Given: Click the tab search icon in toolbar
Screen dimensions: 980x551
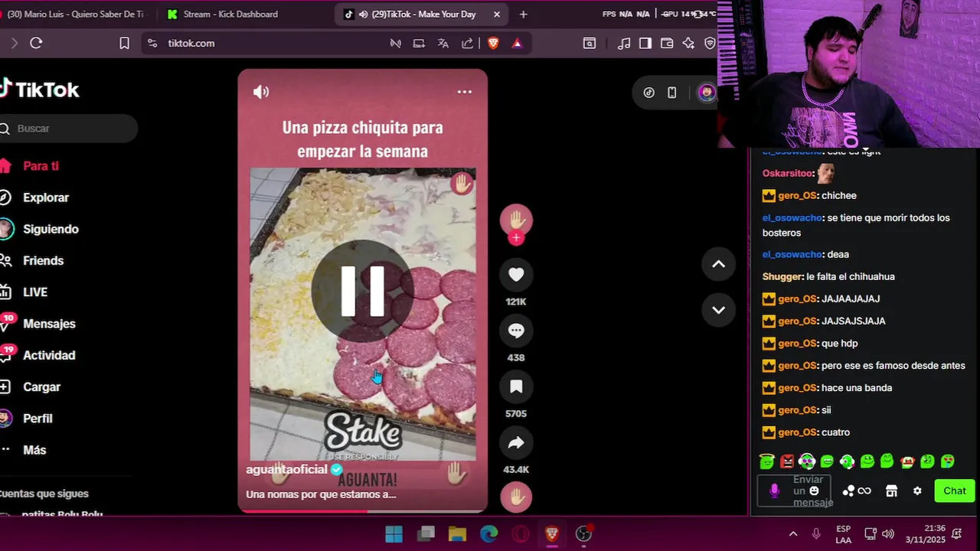Looking at the screenshot, I should pyautogui.click(x=590, y=44).
